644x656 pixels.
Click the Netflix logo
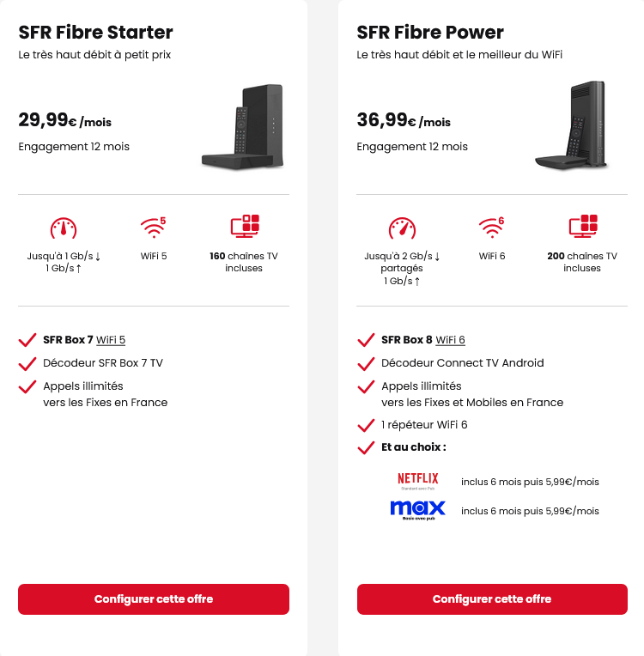pos(418,481)
